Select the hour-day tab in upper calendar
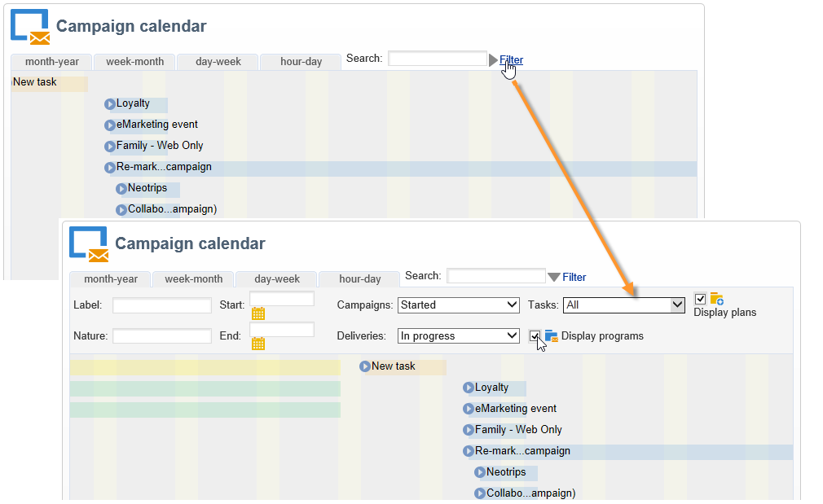823x504 pixels. [301, 61]
